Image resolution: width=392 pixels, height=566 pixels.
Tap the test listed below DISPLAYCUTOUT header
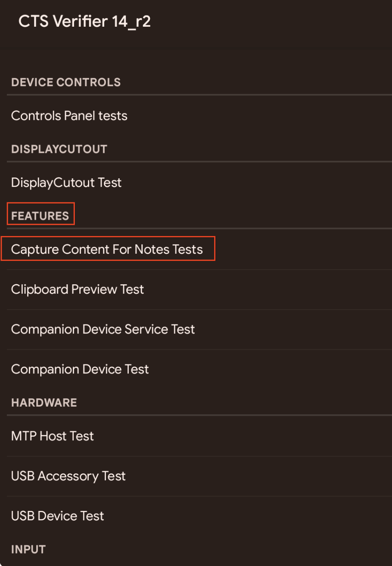coord(66,183)
